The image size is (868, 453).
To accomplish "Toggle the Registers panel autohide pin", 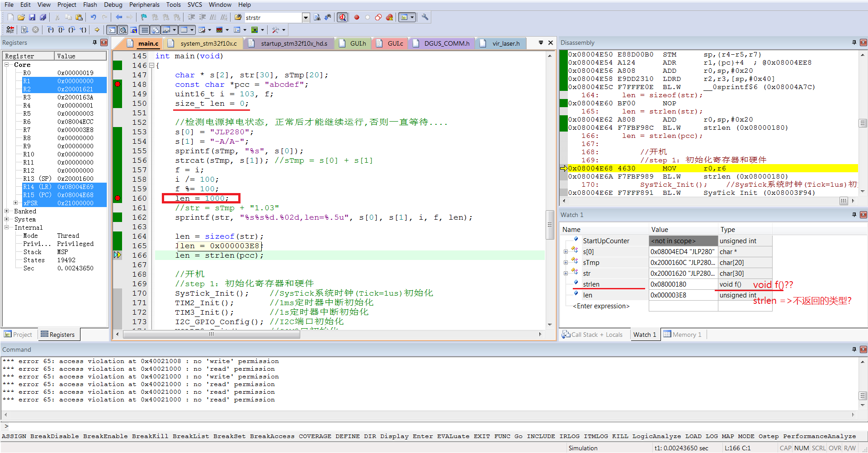I will 94,42.
